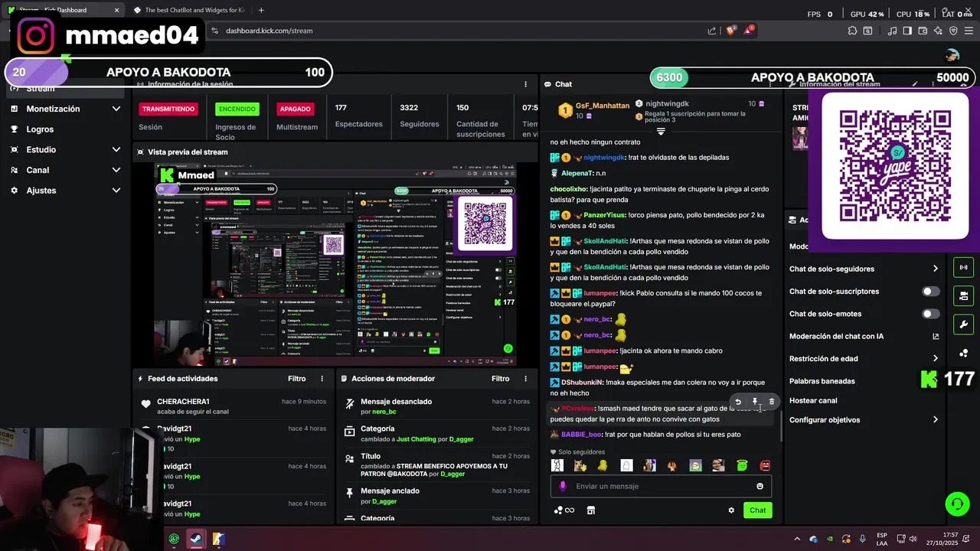Open external link icon for Moderación del chat con IA

point(936,336)
